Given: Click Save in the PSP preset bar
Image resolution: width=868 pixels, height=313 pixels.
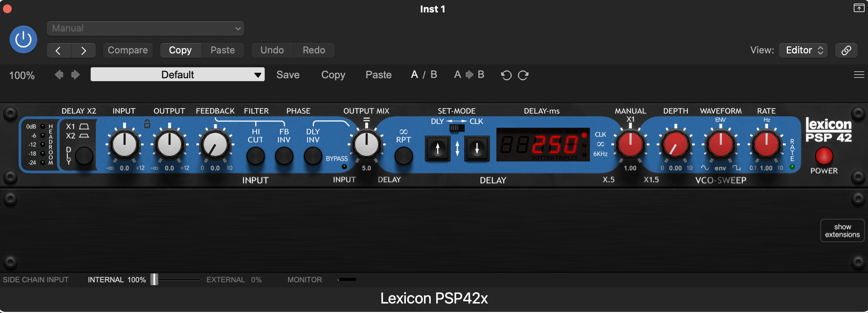Looking at the screenshot, I should [x=288, y=75].
